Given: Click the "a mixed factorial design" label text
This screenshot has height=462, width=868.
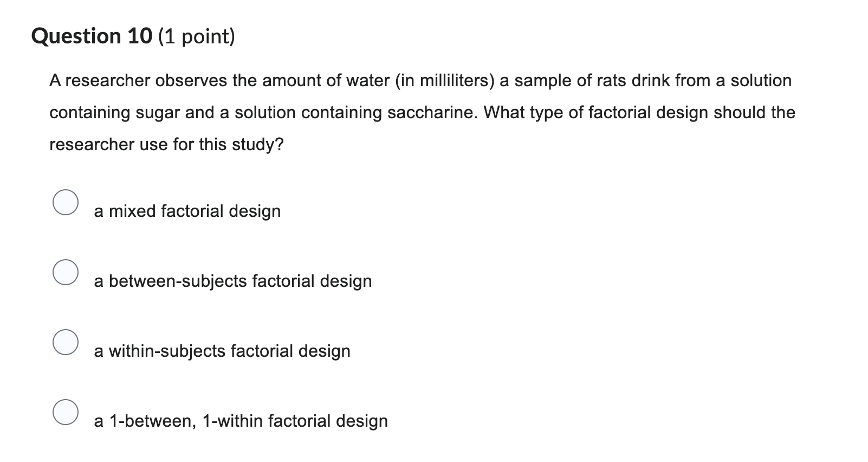Looking at the screenshot, I should tap(187, 211).
